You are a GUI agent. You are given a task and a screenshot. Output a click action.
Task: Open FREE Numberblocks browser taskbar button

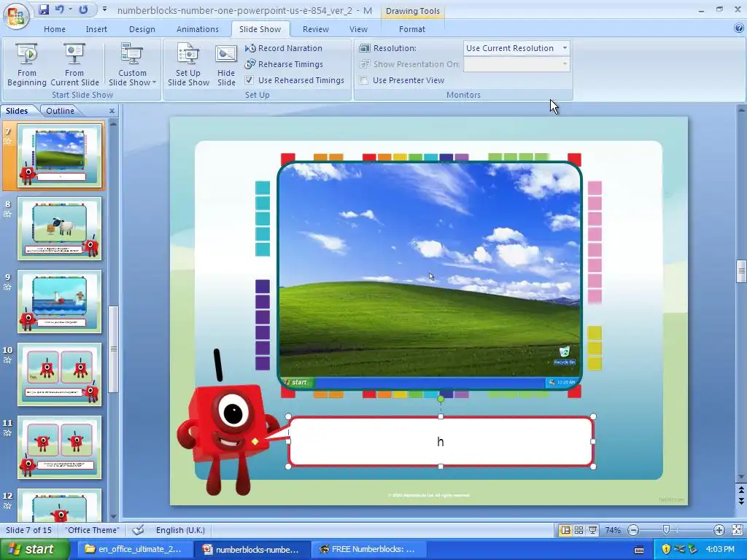(x=367, y=550)
